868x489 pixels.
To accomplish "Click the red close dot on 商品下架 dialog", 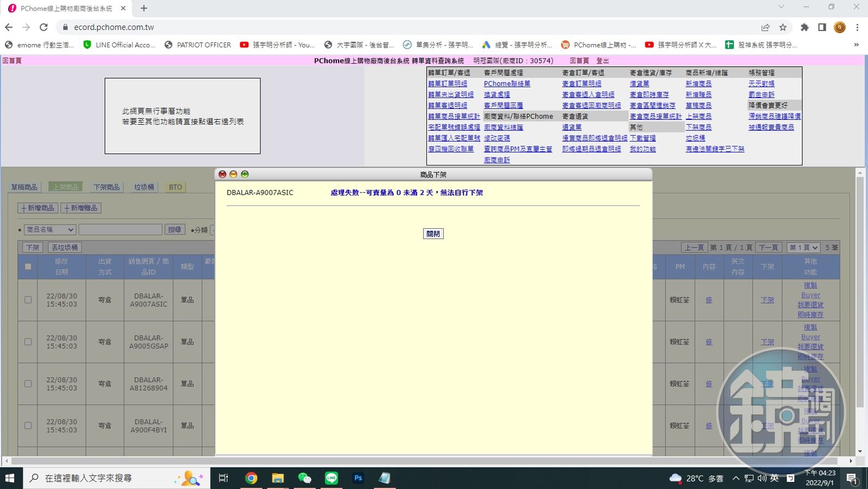I will click(222, 174).
